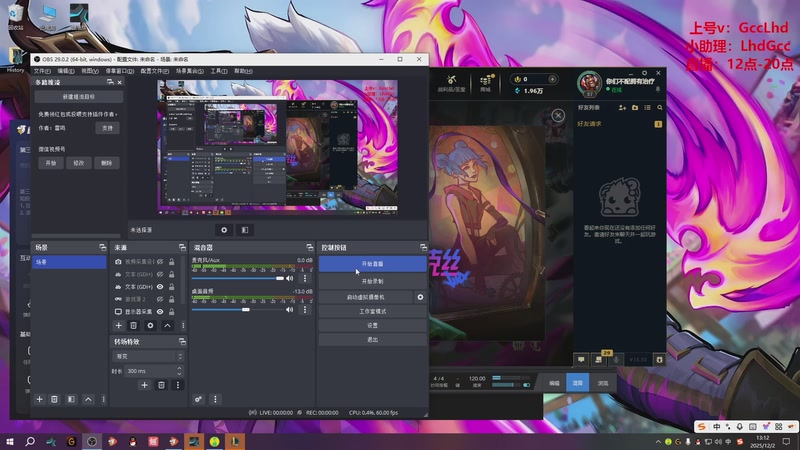Undock the 混音器 mixer panel
This screenshot has width=800, height=450.
point(310,247)
